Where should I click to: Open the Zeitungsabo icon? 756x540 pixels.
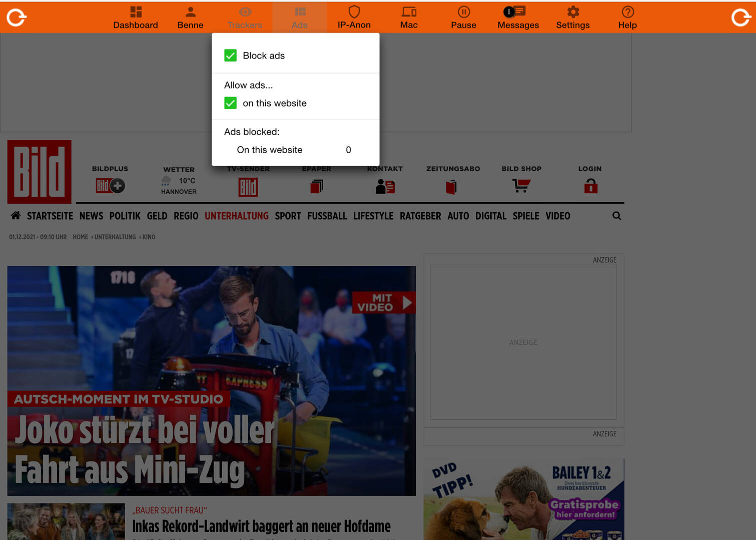click(451, 187)
